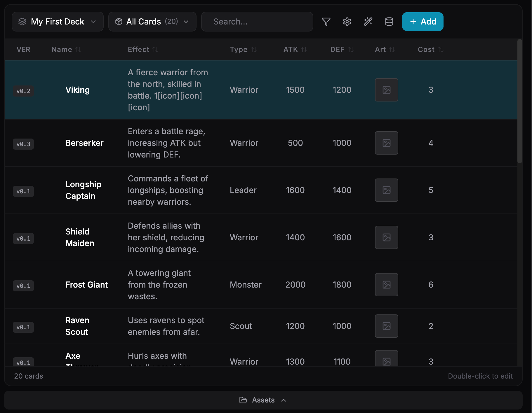Click the magic wand generation icon
The width and height of the screenshot is (532, 413).
[368, 21]
